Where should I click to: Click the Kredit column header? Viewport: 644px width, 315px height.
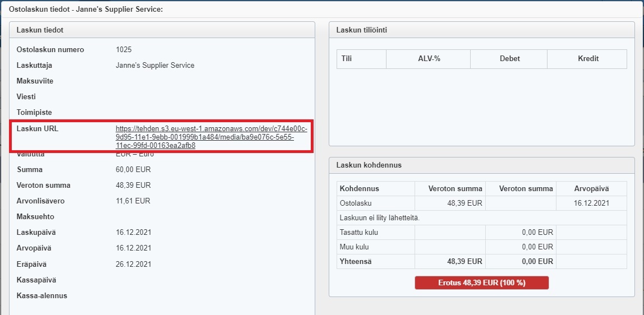point(587,59)
